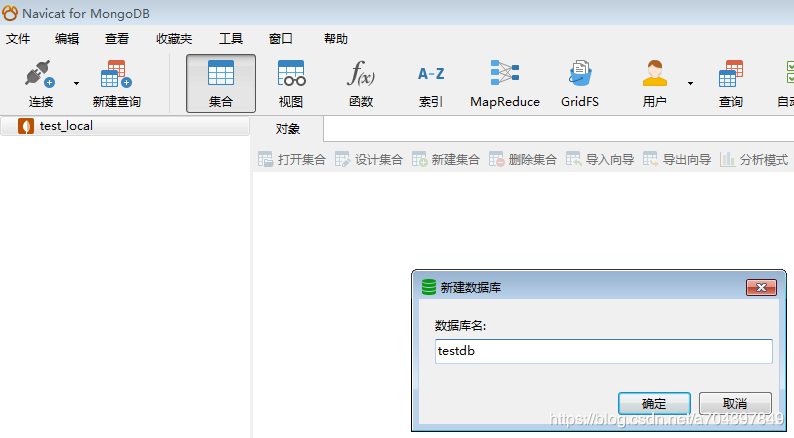Viewport: 794px width, 438px height.
Task: Open the Tools (工具) menu
Action: click(231, 39)
